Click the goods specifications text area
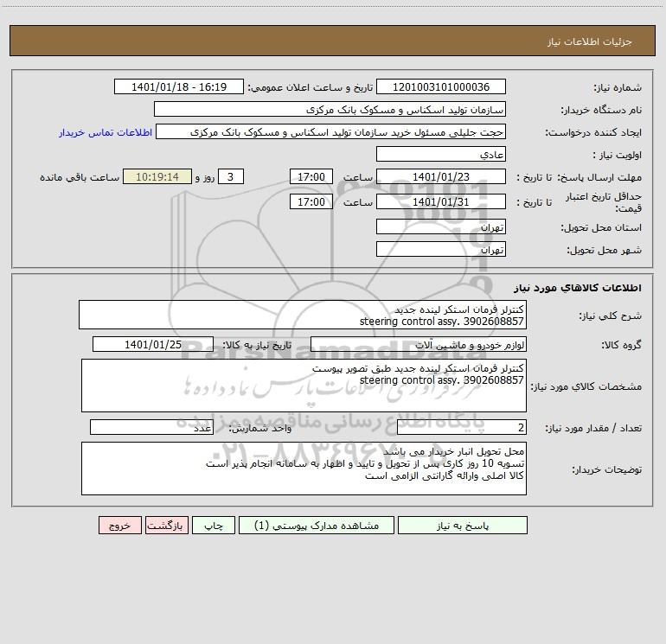Screen dimensions: 666x644 pos(304,386)
